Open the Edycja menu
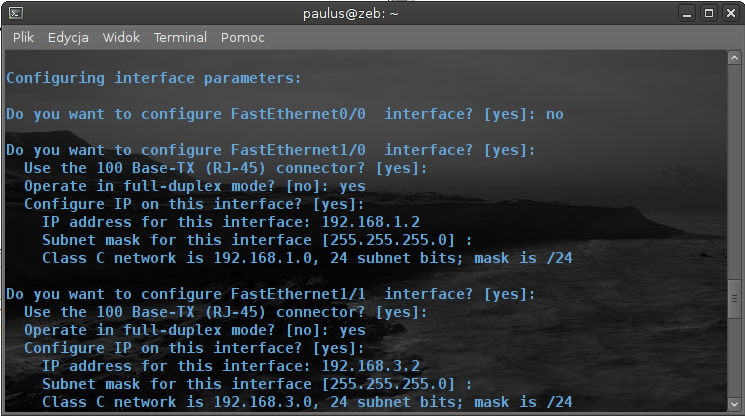 click(x=68, y=38)
